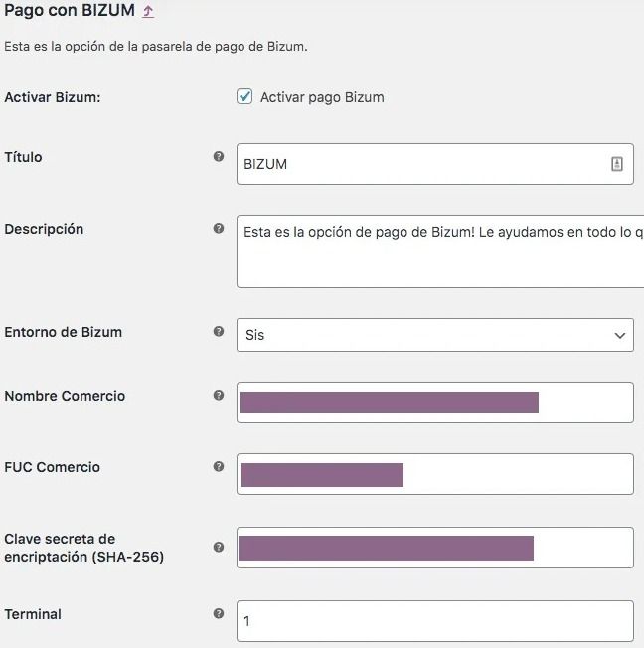Focus the Título field containing BIZUM
644x648 pixels.
tap(435, 164)
